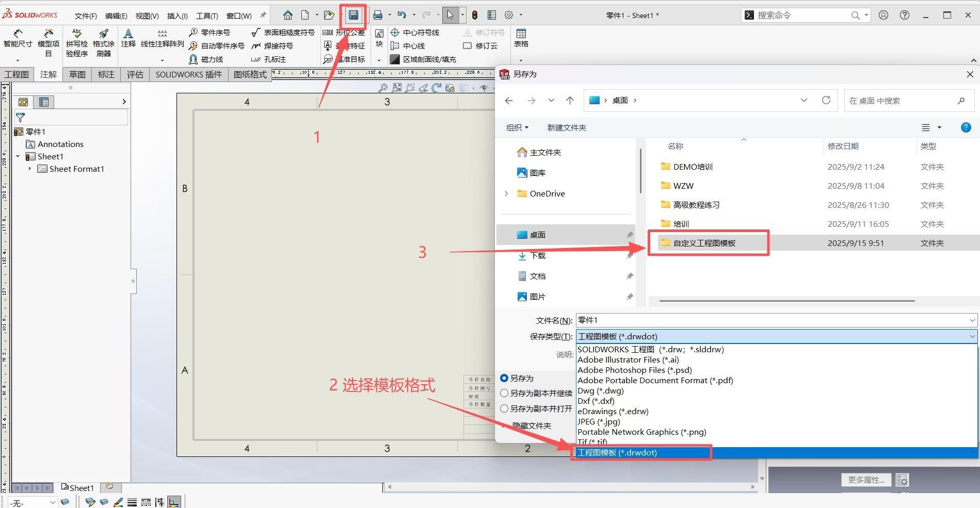980x508 pixels.
Task: Click 隐藏文件夹 in the dialog
Action: (532, 425)
